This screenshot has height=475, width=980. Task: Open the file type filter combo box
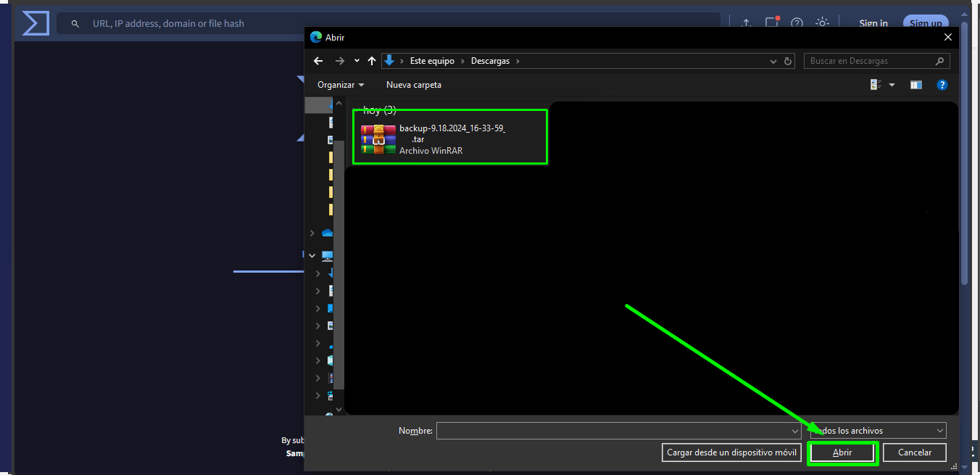pos(878,431)
